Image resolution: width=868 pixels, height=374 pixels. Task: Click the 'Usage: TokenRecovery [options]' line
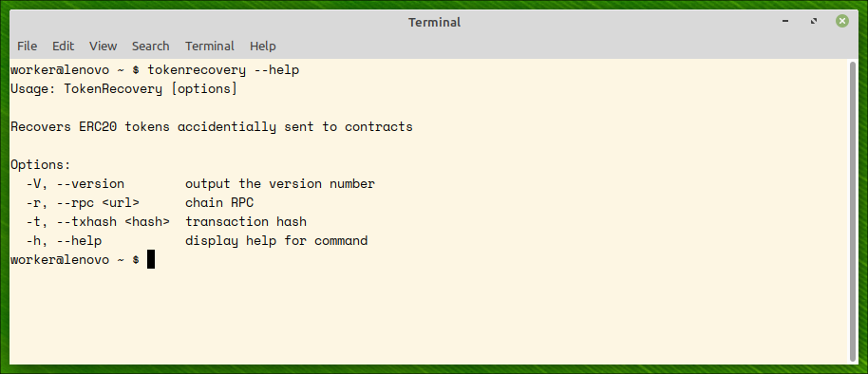(x=124, y=88)
